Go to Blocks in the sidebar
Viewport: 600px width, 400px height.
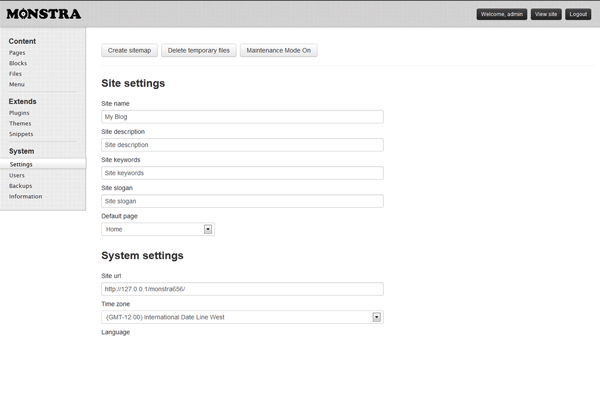click(x=18, y=63)
